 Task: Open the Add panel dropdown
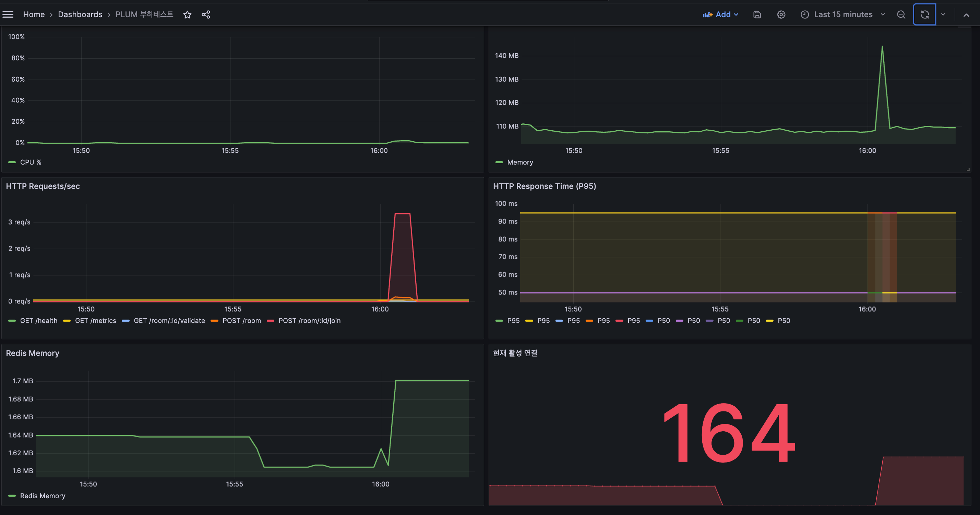[x=720, y=14]
